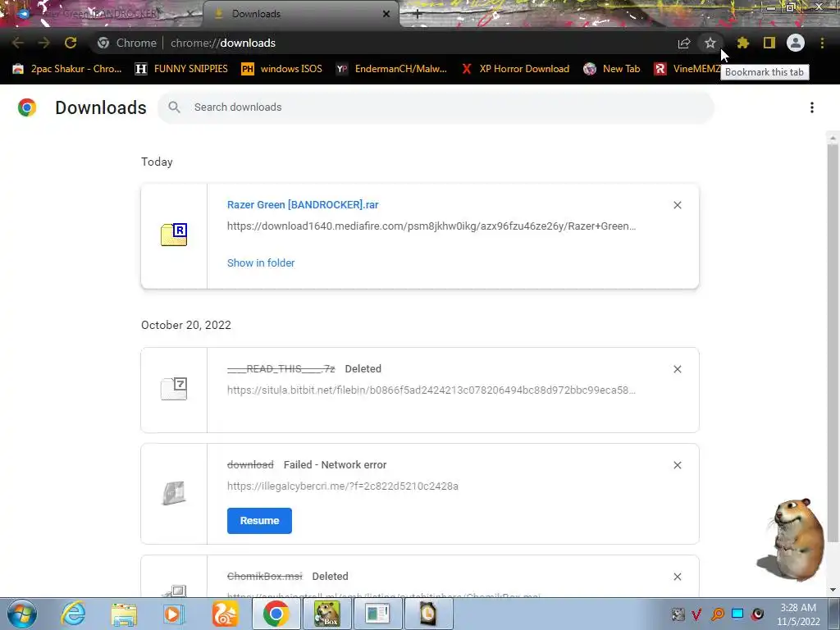Screen dimensions: 840x630
Task: Reload the downloads page
Action: [x=71, y=43]
